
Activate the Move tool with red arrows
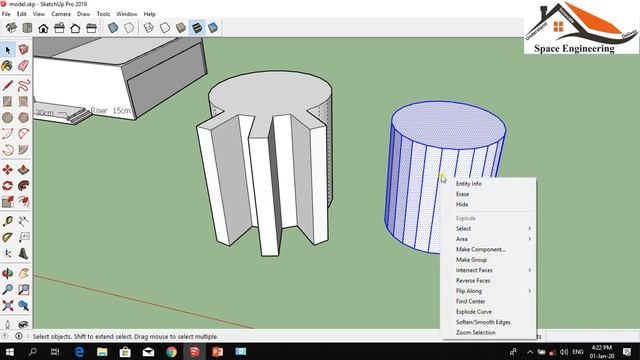8,169
